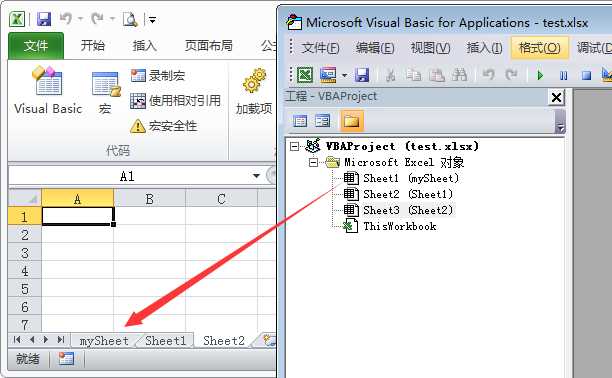Click 录制宏 to record a macro
612x378 pixels.
(158, 75)
